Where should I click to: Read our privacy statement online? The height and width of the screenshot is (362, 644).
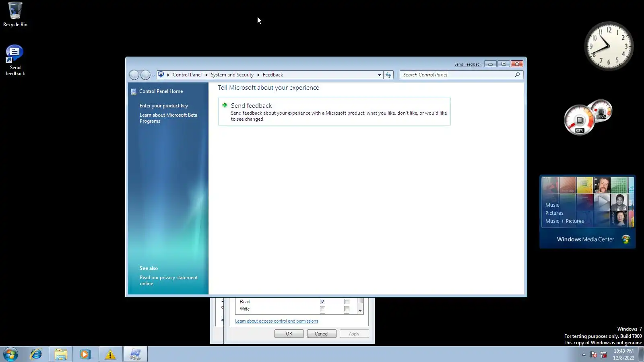click(x=169, y=280)
